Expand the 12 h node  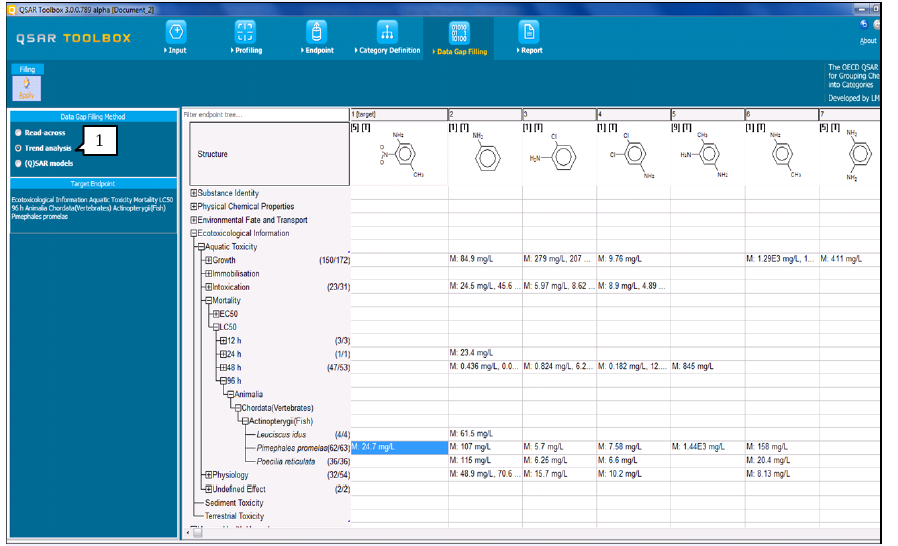pyautogui.click(x=223, y=340)
